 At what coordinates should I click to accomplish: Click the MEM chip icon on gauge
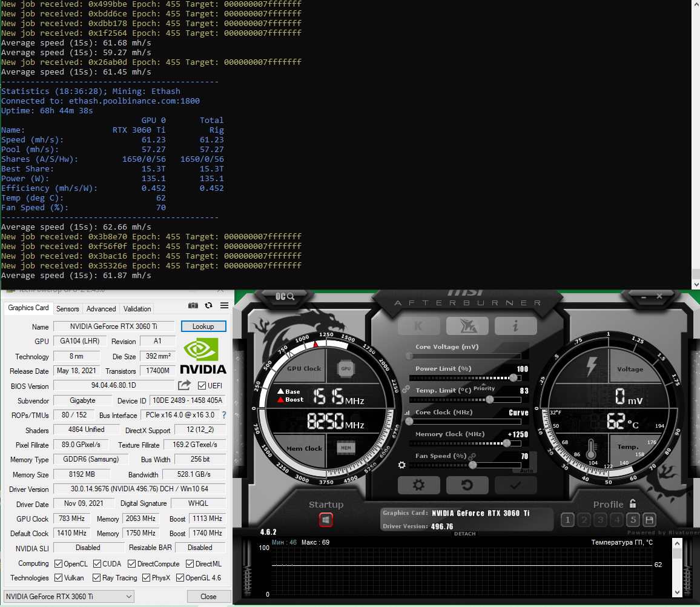coord(346,448)
